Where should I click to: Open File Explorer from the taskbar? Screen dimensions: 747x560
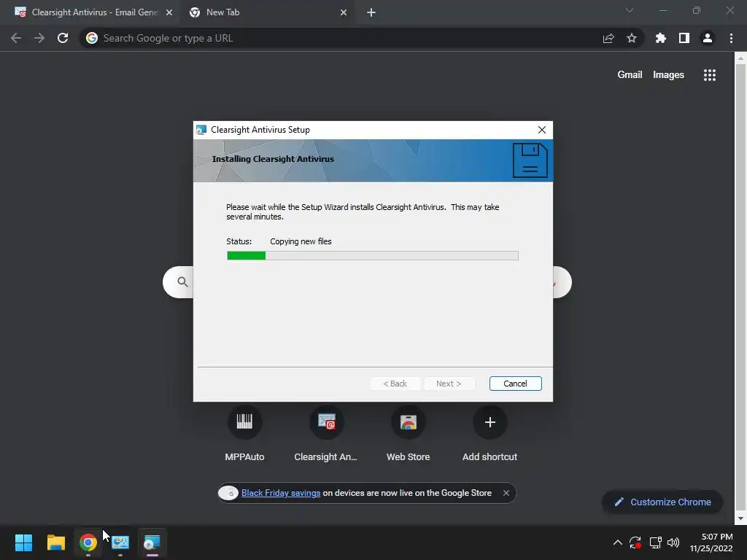pos(55,542)
